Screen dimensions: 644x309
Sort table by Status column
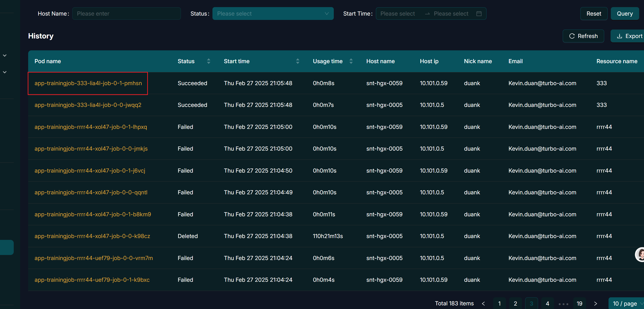[x=209, y=61]
